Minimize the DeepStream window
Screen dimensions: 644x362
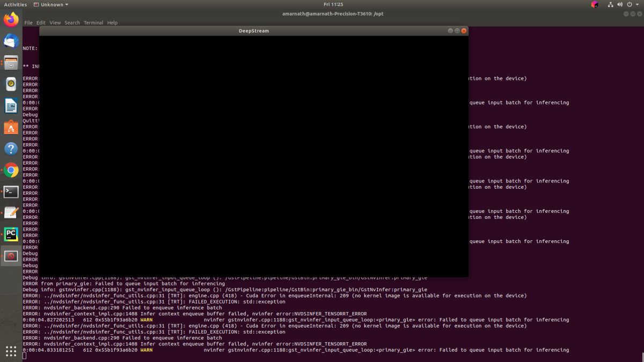[450, 31]
